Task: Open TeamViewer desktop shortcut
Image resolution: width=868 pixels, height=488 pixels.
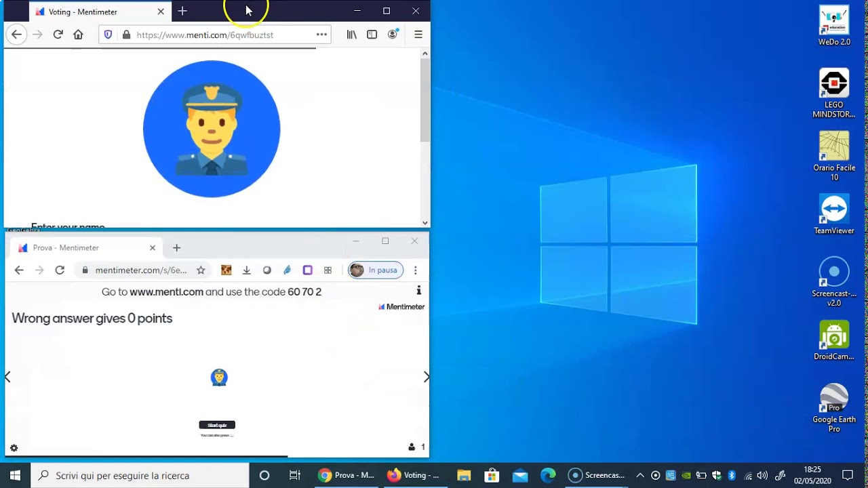Action: tap(834, 214)
